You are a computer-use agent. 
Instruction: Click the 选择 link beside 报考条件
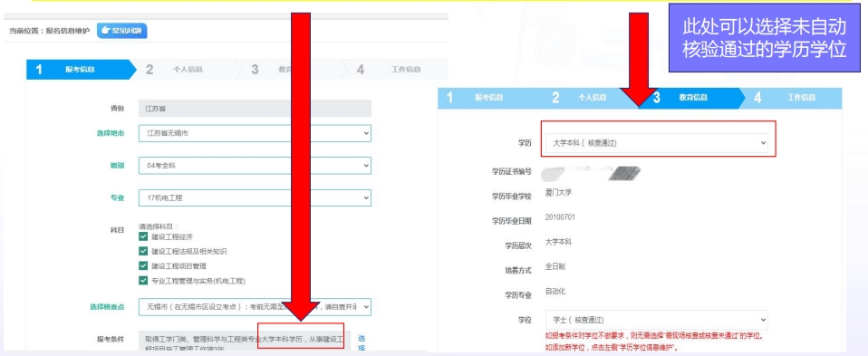coord(362,342)
